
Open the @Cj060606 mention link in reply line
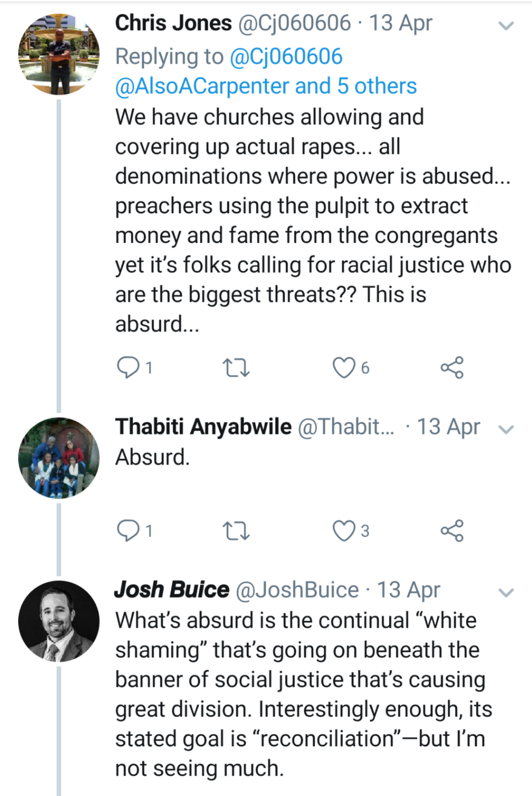(x=286, y=56)
